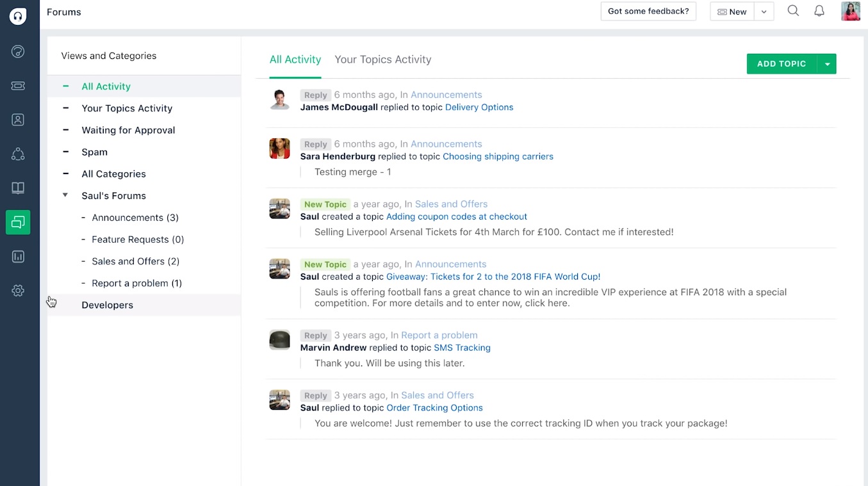Screen dimensions: 868x486
Task: Select the All Activity tab
Action: 295,59
